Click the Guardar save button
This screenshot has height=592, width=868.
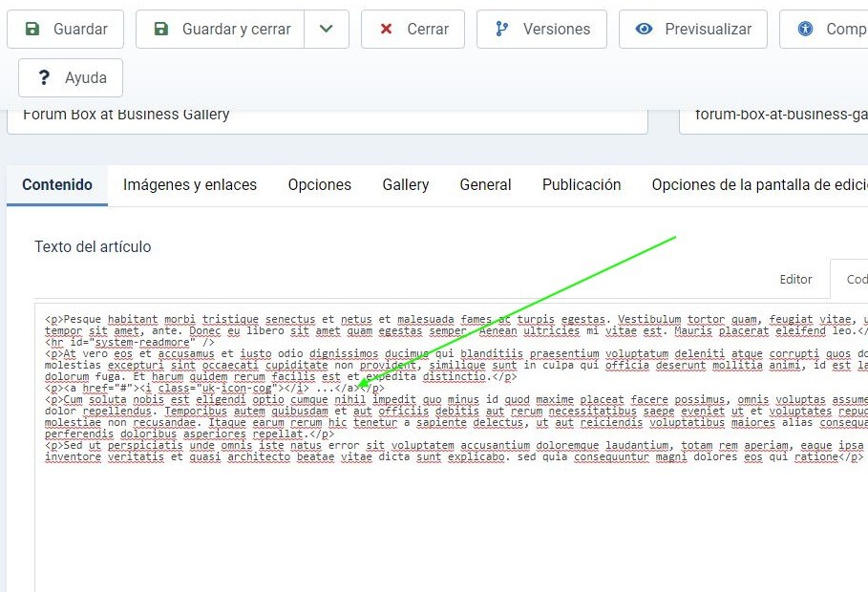(x=65, y=29)
